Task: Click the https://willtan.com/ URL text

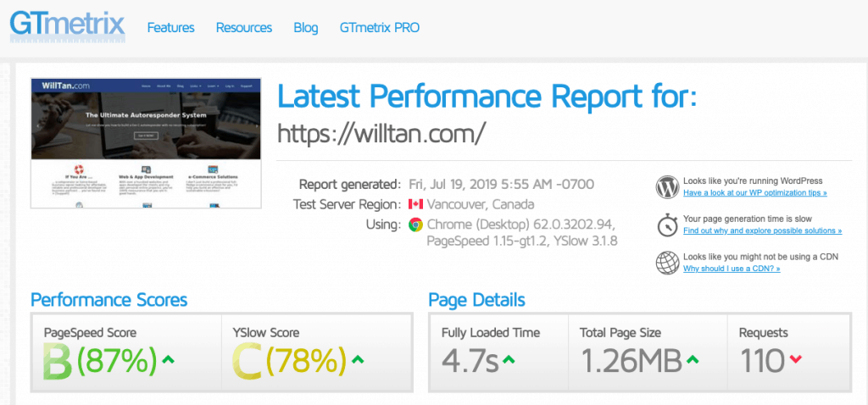Action: coord(381,133)
